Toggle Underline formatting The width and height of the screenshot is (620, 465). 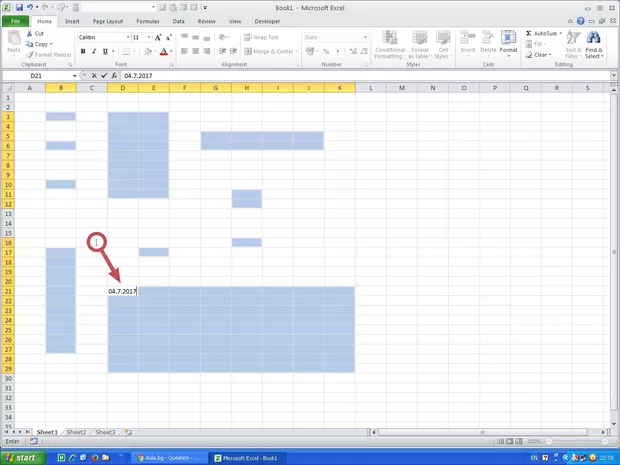tap(105, 51)
